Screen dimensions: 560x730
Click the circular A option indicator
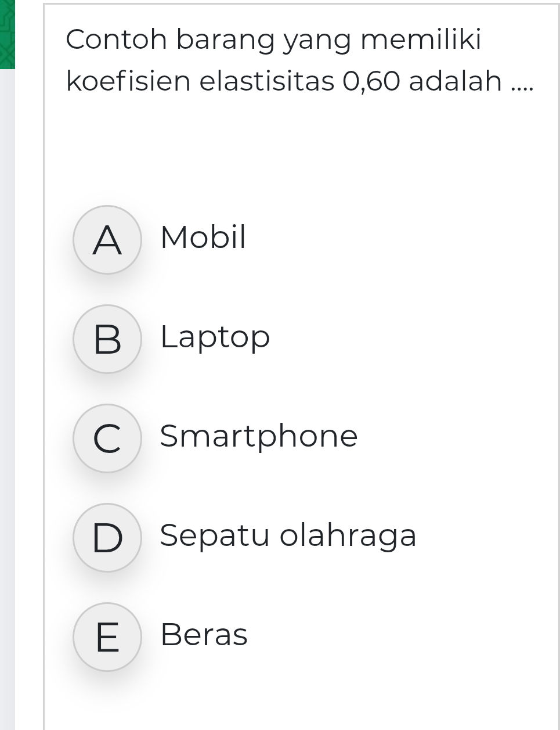tap(107, 239)
